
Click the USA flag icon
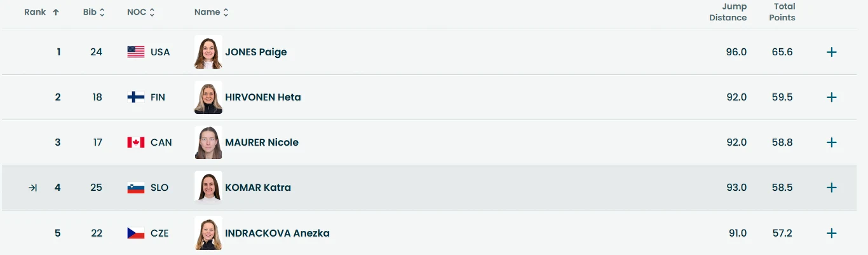(x=136, y=52)
